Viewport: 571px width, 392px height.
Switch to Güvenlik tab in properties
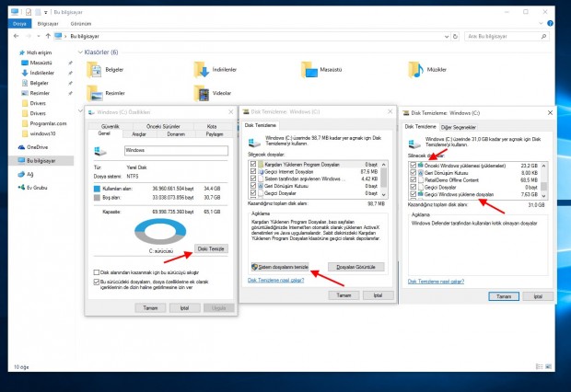110,126
